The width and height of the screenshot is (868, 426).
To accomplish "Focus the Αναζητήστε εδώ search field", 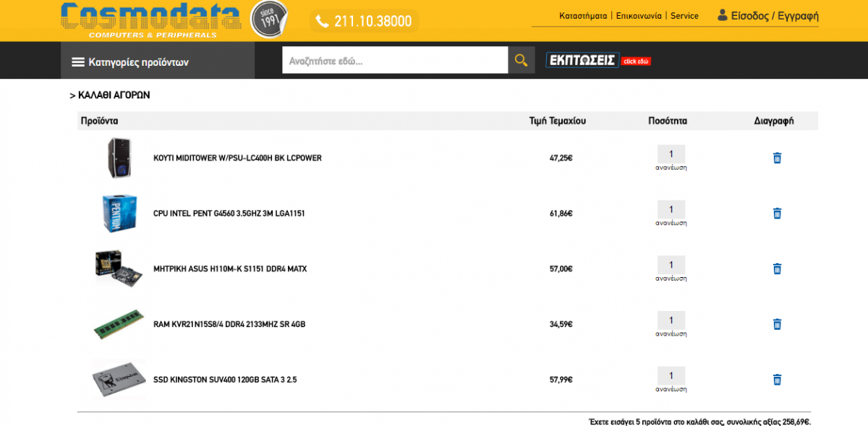I will [395, 60].
